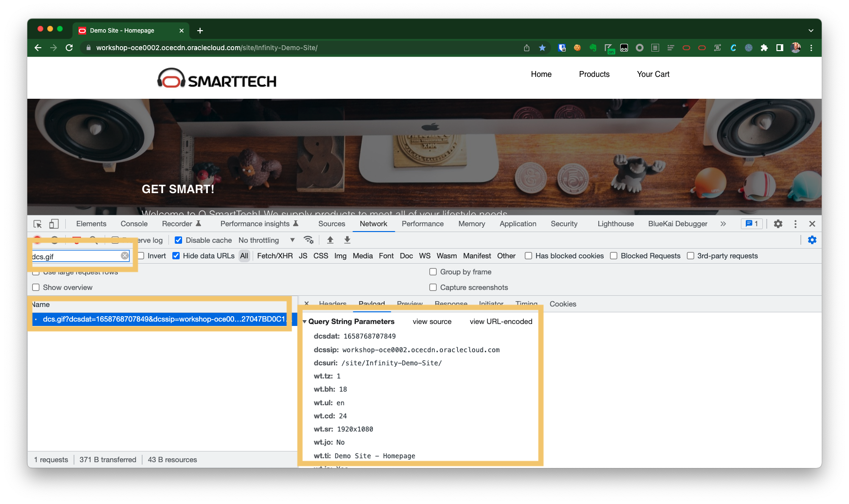
Task: Go to the Products page link
Action: pyautogui.click(x=594, y=74)
